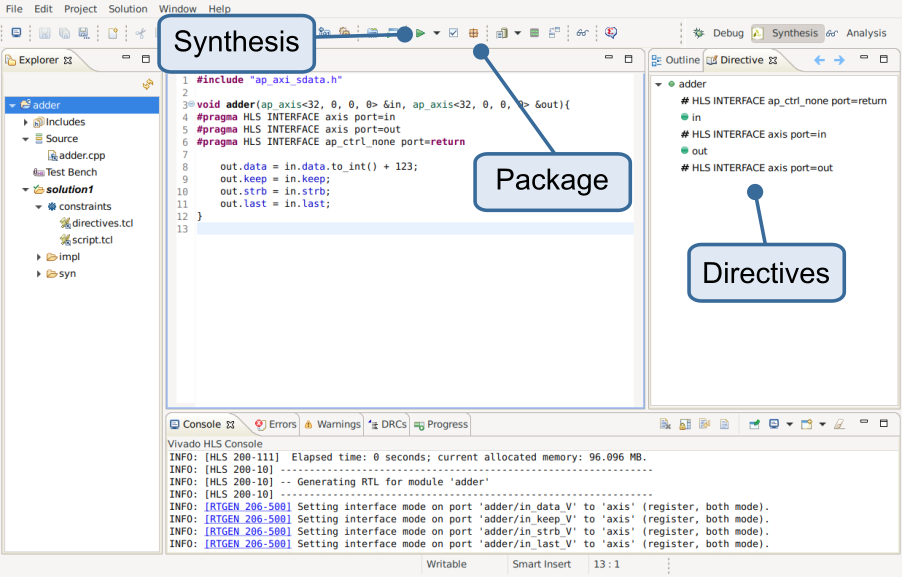
Task: Collapse the Source folder in Explorer
Action: pyautogui.click(x=24, y=138)
